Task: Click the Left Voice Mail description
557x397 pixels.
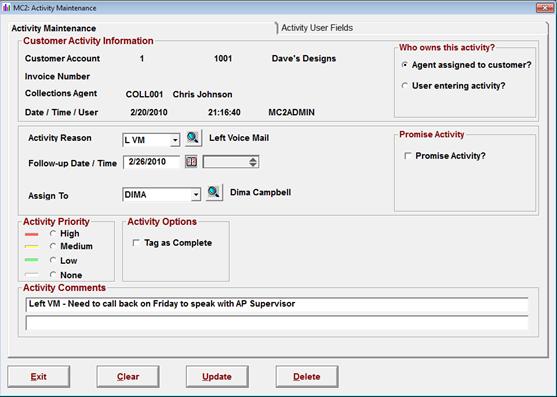Action: click(239, 138)
